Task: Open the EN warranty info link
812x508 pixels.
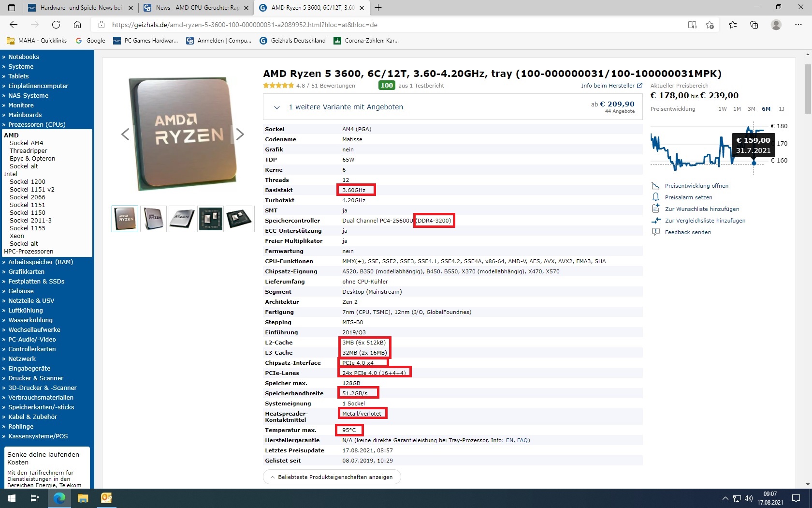Action: [x=509, y=440]
